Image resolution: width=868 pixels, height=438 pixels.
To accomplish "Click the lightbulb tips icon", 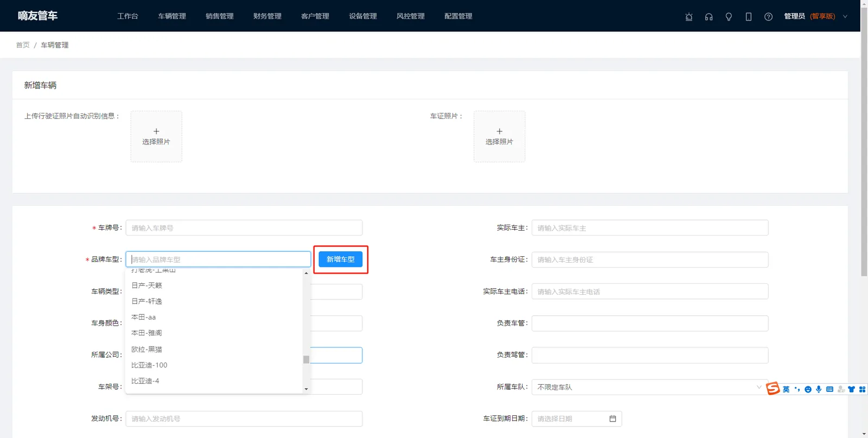I will point(729,17).
